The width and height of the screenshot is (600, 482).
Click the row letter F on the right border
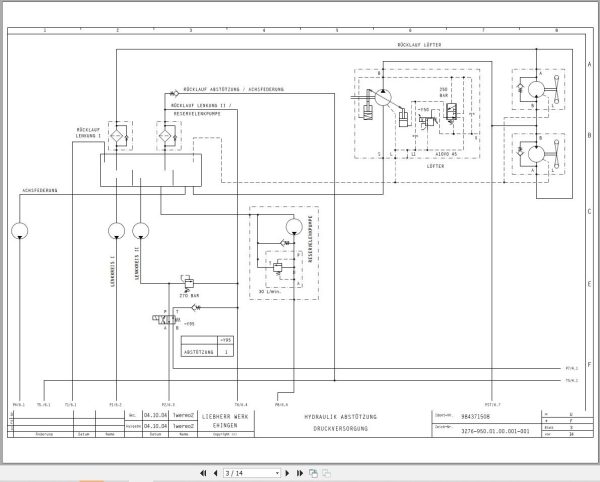pos(589,365)
